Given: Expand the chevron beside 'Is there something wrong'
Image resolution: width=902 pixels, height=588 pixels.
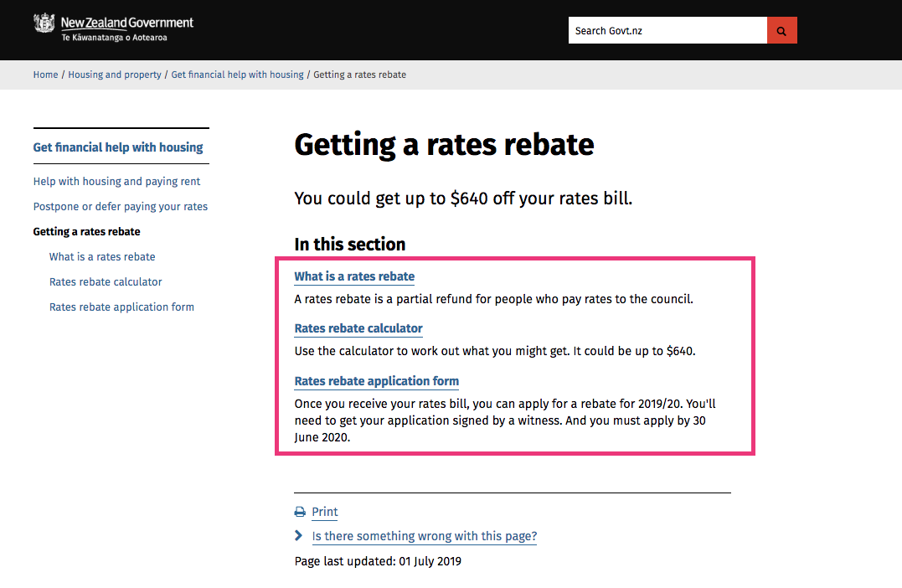Looking at the screenshot, I should (298, 535).
